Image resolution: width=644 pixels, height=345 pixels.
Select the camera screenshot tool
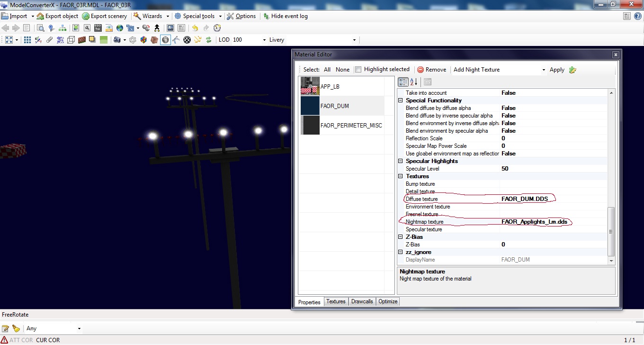click(x=117, y=40)
